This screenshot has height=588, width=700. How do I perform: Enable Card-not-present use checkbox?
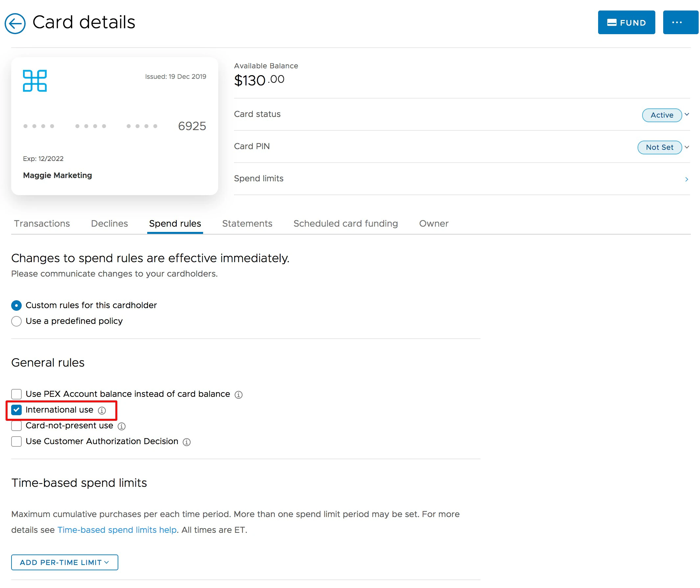coord(16,426)
